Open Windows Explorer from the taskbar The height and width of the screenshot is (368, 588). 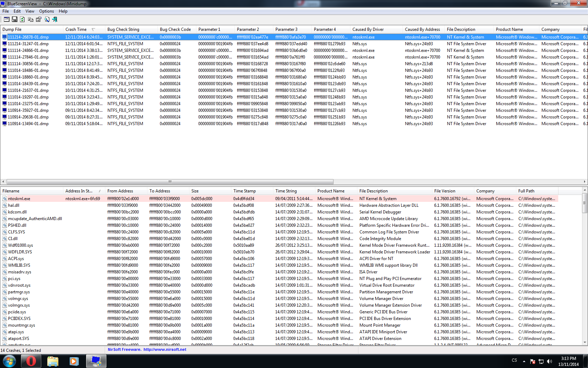pyautogui.click(x=52, y=361)
